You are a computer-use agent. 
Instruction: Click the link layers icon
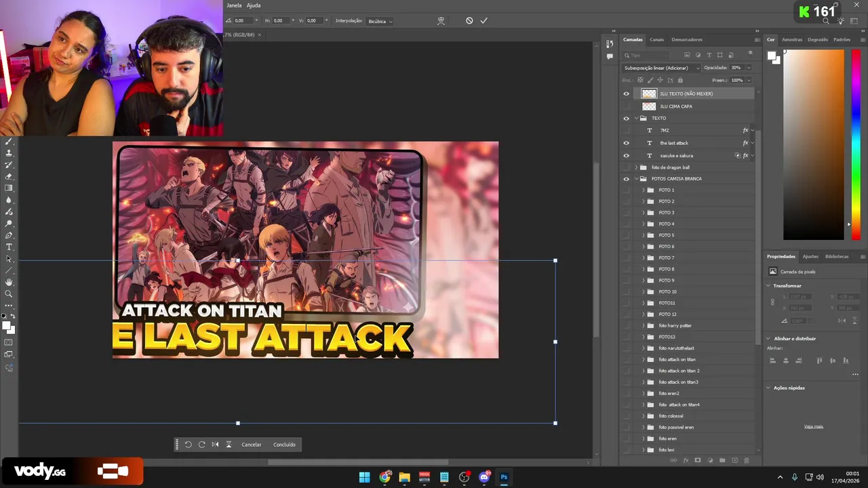pos(673,460)
